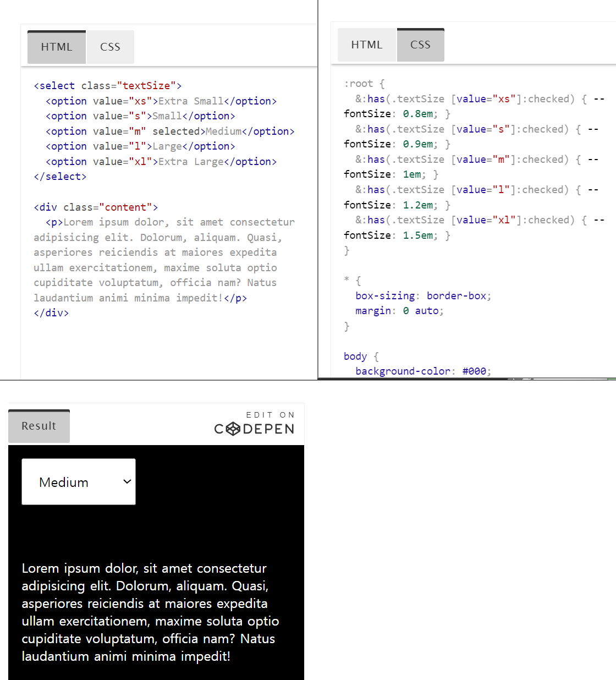The width and height of the screenshot is (616, 680).
Task: Click the box-sizing: border-box declaration
Action: coord(423,296)
